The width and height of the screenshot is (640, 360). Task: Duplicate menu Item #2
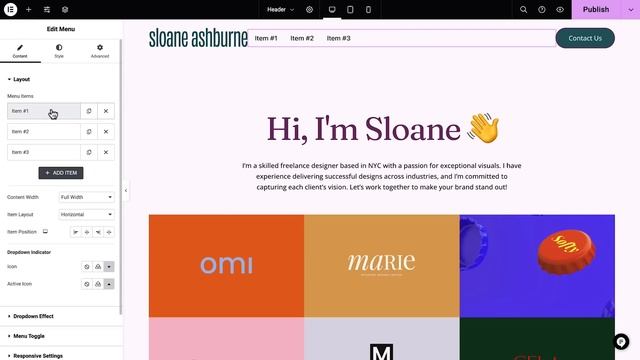[89, 131]
